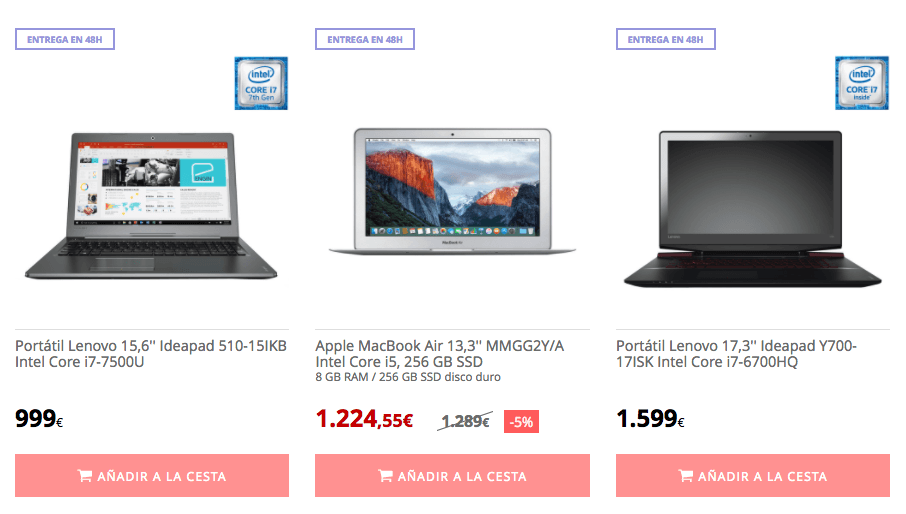
Task: Open Portátil Lenovo 15,6'' Ideapad title link
Action: pyautogui.click(x=151, y=353)
